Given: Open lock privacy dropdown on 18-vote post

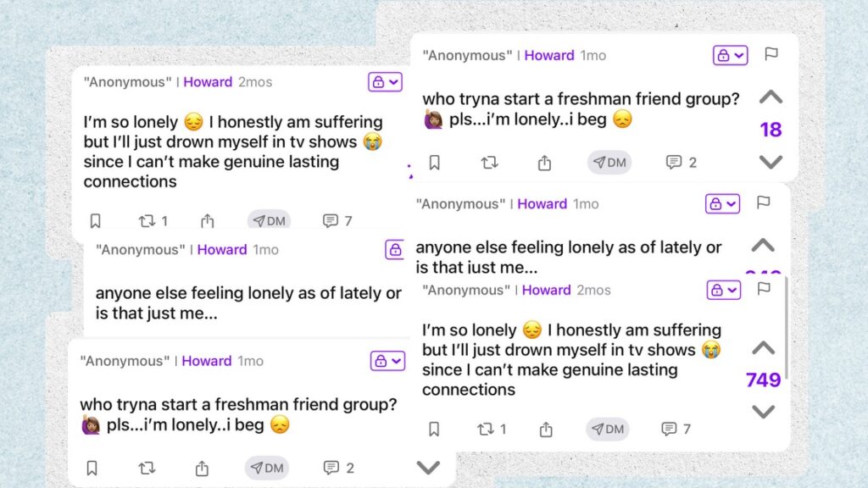Looking at the screenshot, I should coord(730,55).
